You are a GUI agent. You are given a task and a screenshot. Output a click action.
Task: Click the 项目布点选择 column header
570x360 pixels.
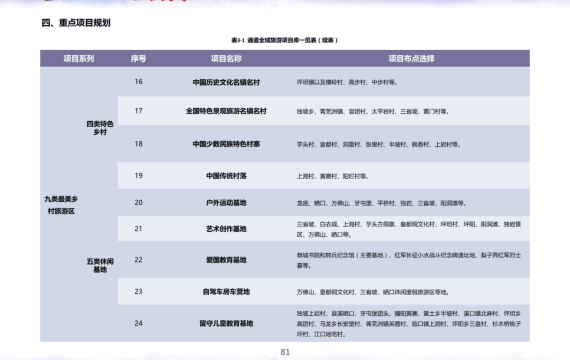[x=412, y=59]
